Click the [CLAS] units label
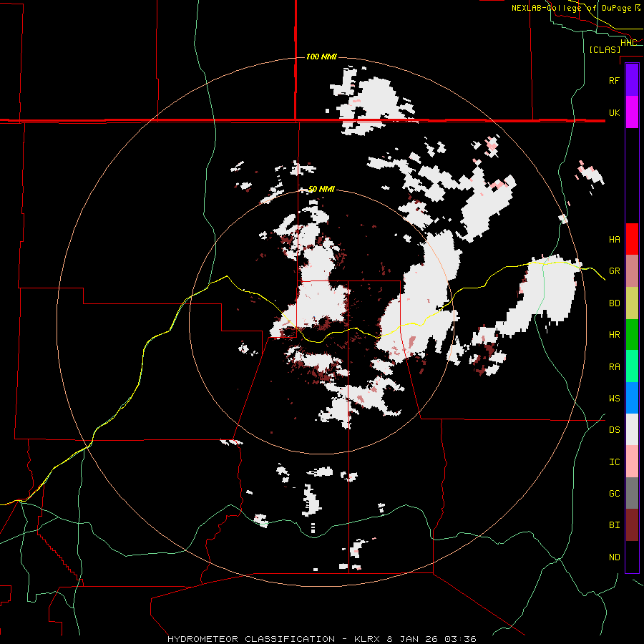 [605, 49]
